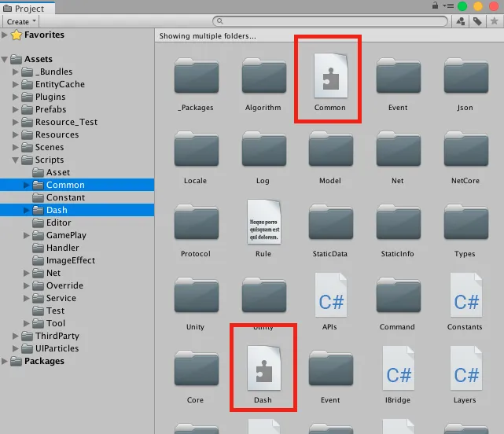504x434 pixels.
Task: Select the Constants C# script file
Action: 465,296
